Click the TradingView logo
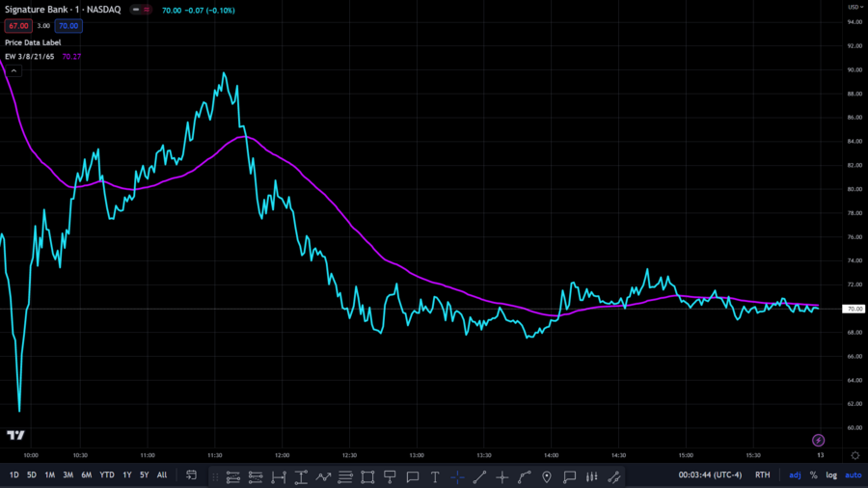Viewport: 868px width, 488px height. click(x=15, y=435)
